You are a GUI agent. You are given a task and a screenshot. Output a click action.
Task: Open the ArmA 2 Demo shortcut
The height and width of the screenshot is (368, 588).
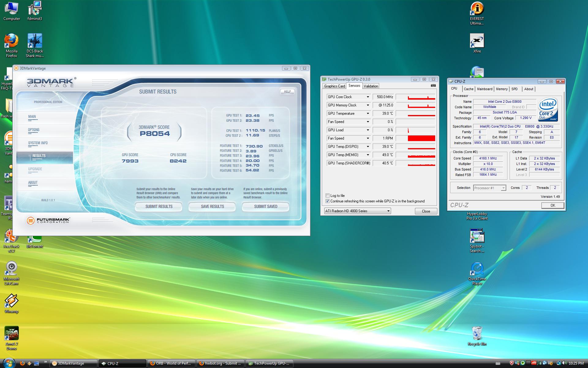pyautogui.click(x=12, y=338)
